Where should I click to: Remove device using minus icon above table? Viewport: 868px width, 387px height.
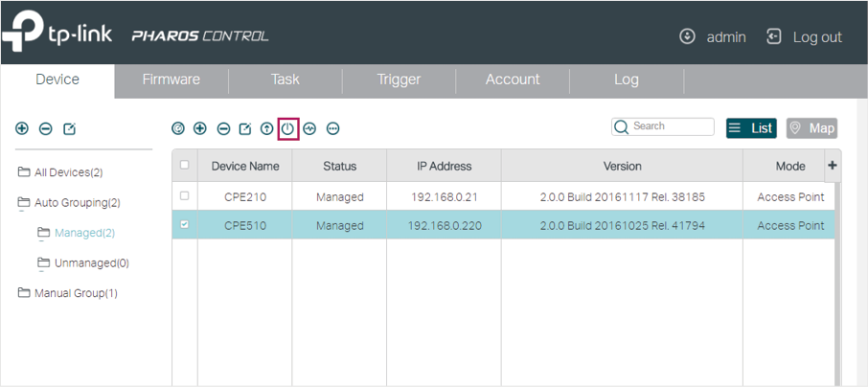(x=223, y=129)
